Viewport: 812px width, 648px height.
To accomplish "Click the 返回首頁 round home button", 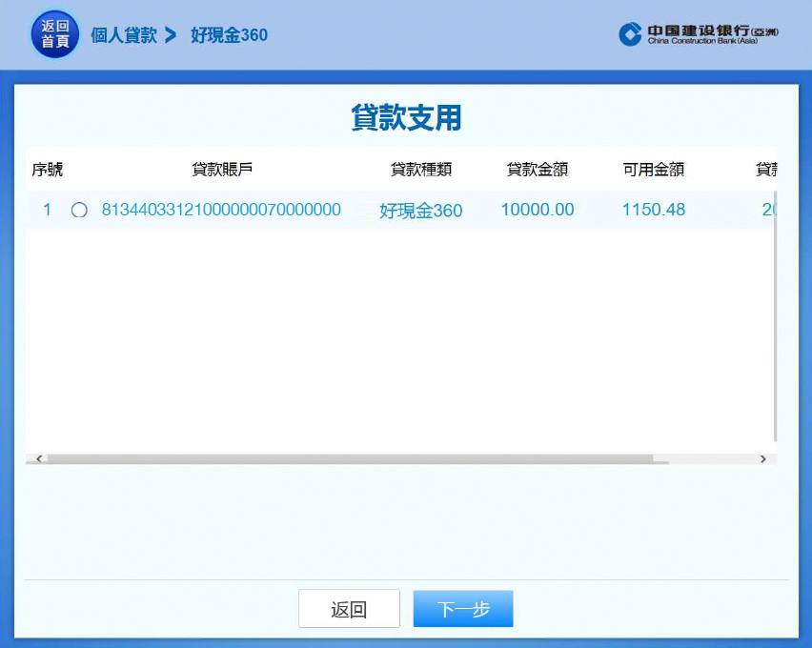I will 55,34.
